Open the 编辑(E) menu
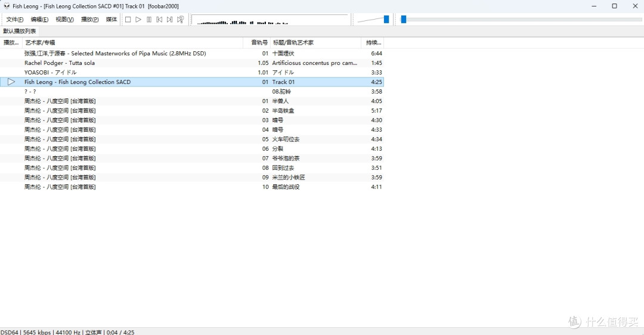The width and height of the screenshot is (644, 335). point(39,19)
